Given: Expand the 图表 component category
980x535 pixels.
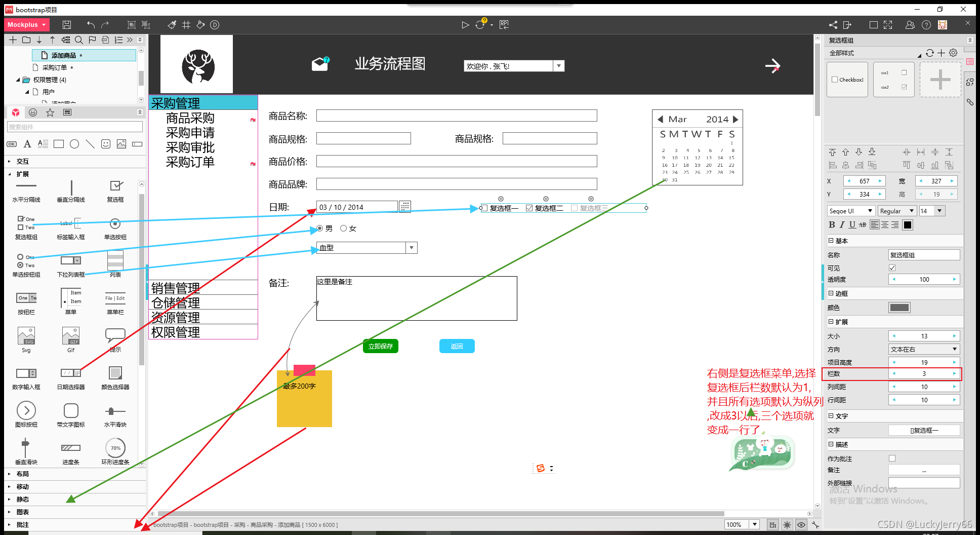Looking at the screenshot, I should click(9, 512).
